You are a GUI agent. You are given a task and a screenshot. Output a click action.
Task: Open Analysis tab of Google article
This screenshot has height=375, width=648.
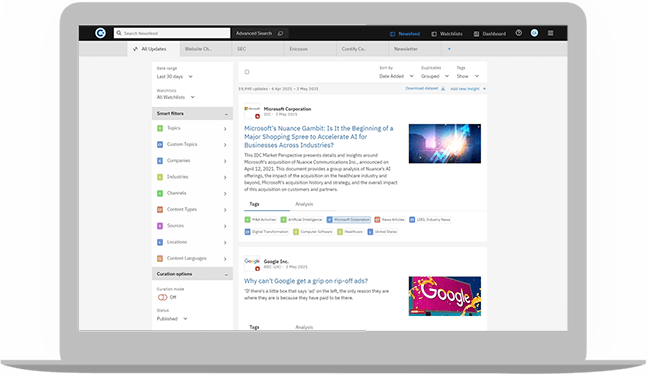pyautogui.click(x=304, y=327)
